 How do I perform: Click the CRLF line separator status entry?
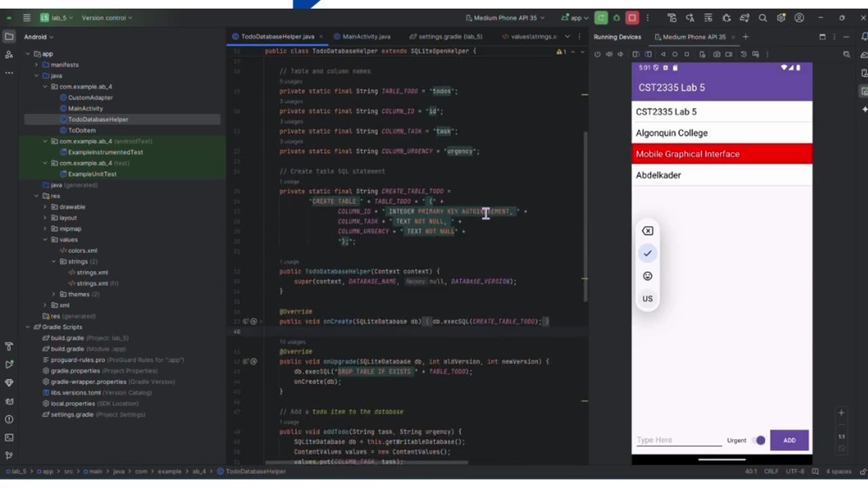(772, 471)
